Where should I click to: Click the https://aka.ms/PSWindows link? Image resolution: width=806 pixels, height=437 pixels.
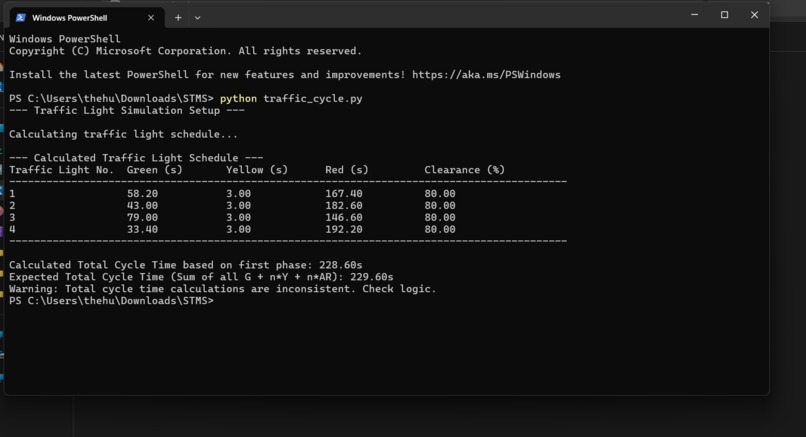[x=486, y=75]
